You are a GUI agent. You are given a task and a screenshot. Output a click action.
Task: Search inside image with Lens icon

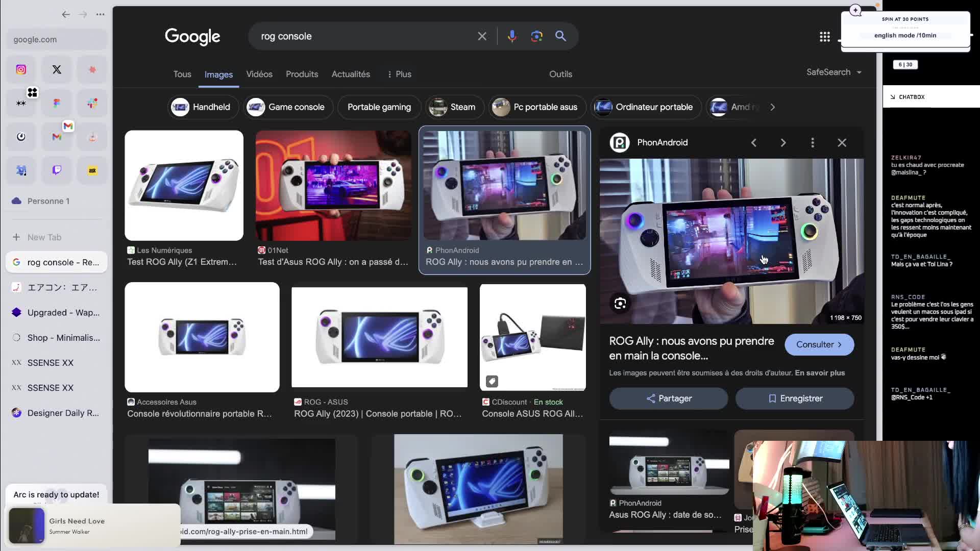tap(620, 304)
